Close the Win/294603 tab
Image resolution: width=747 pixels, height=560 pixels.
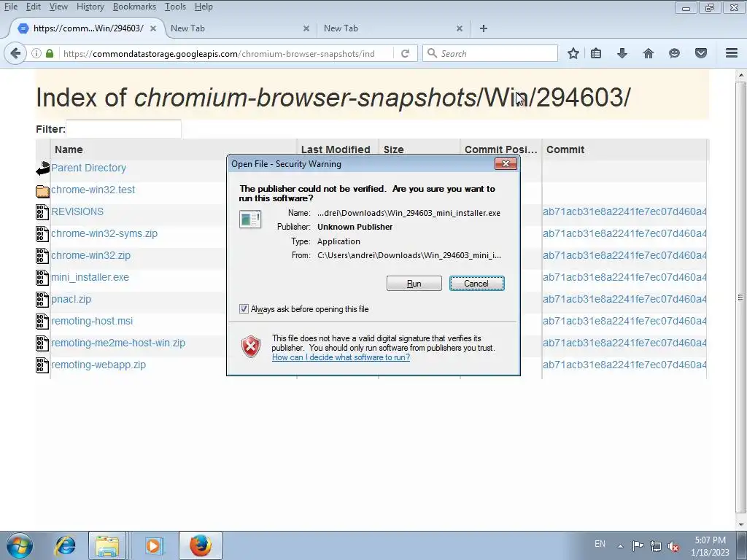pos(153,28)
